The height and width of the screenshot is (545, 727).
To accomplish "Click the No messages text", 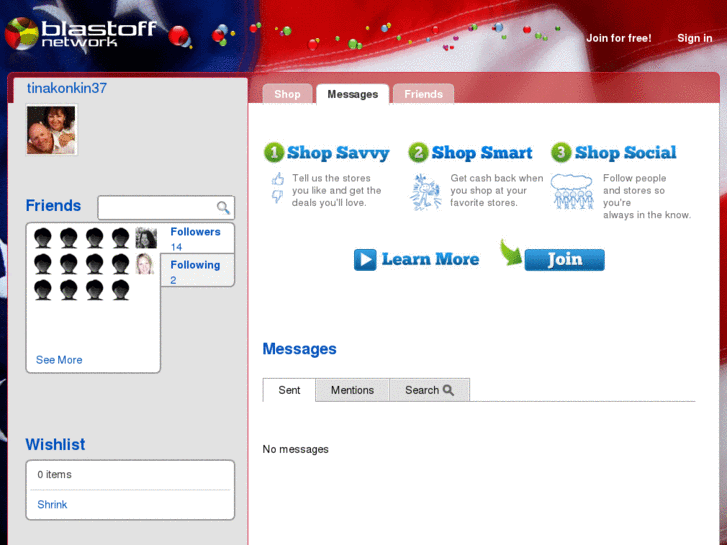I will (x=295, y=449).
